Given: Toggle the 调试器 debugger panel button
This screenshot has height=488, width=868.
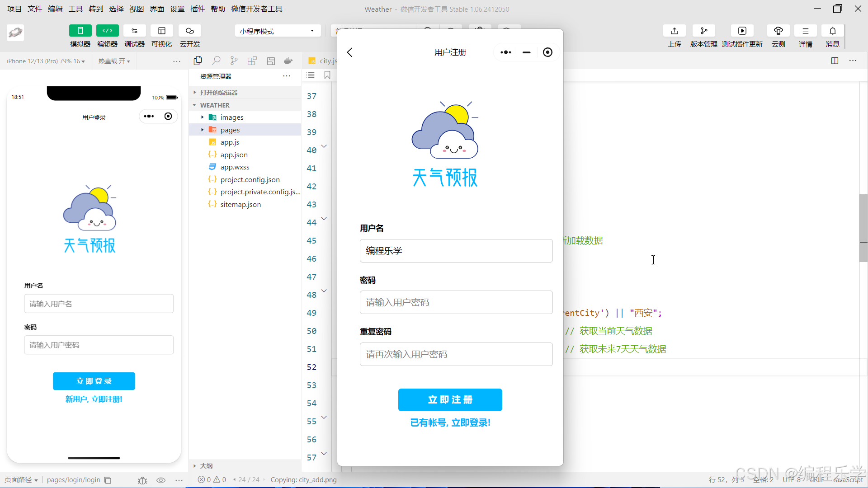Looking at the screenshot, I should tap(134, 31).
